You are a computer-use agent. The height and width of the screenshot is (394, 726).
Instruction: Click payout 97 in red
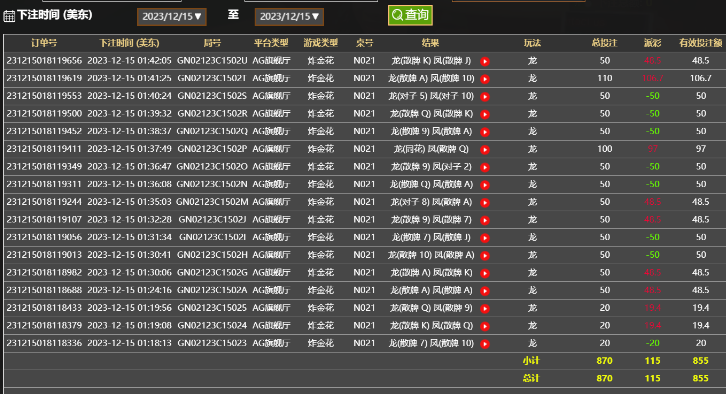click(652, 149)
